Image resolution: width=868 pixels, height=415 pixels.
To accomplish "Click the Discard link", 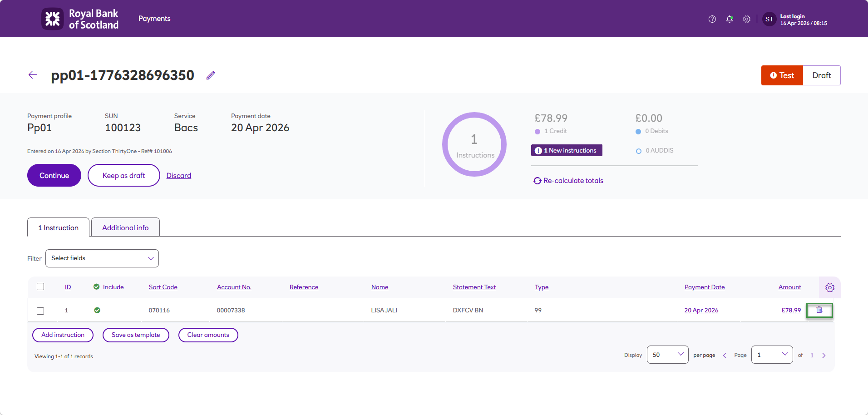I will coord(179,176).
